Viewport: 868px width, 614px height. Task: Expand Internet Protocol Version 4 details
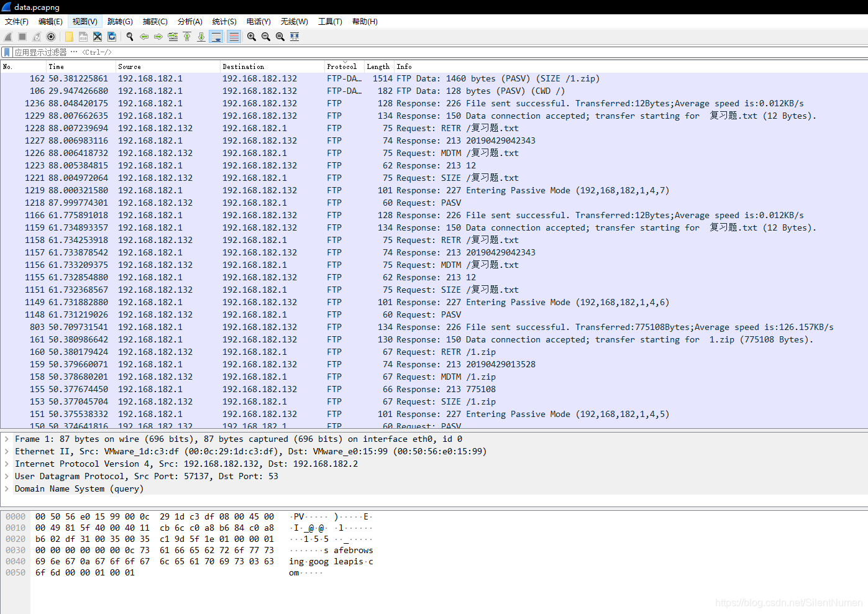click(7, 464)
